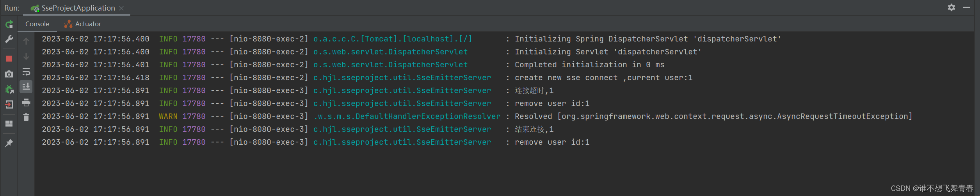
Task: Click 'Completed initialization in 0 ms' message
Action: pos(590,65)
